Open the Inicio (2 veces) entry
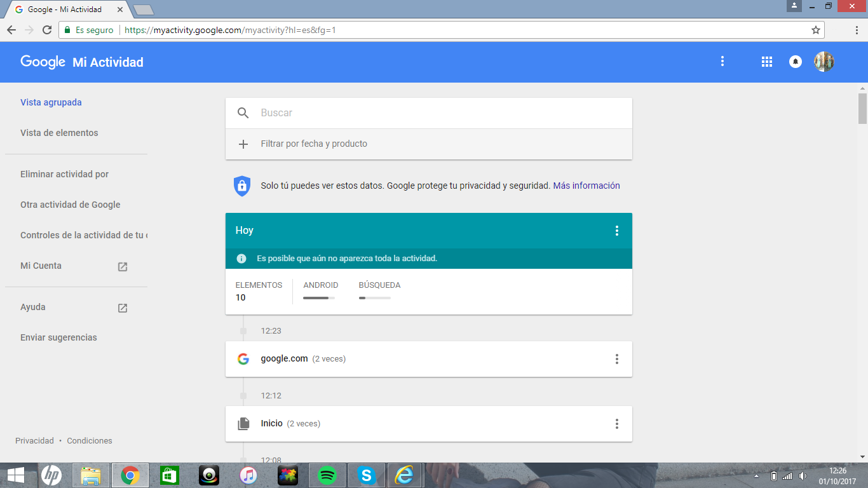The image size is (868, 488). (x=429, y=424)
